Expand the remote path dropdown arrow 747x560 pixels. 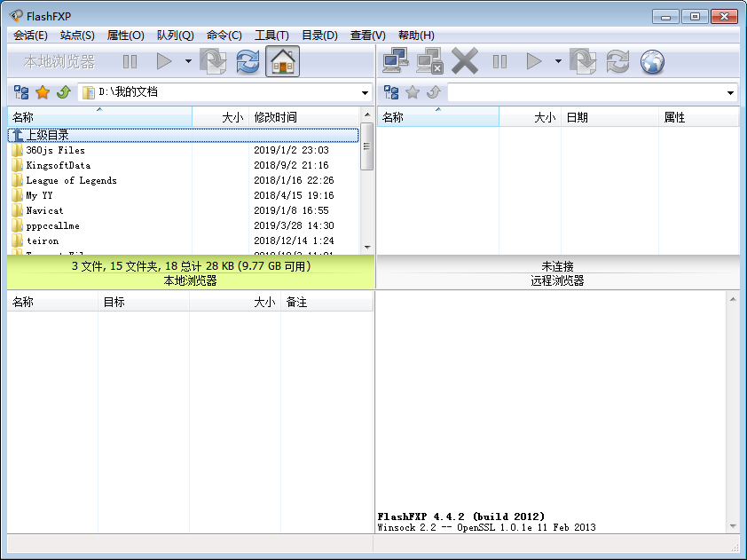point(730,92)
